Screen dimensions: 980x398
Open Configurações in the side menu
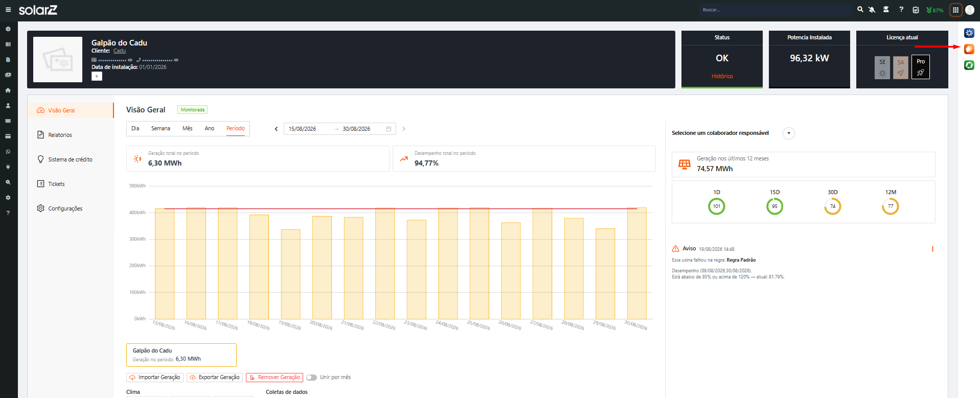click(71, 208)
